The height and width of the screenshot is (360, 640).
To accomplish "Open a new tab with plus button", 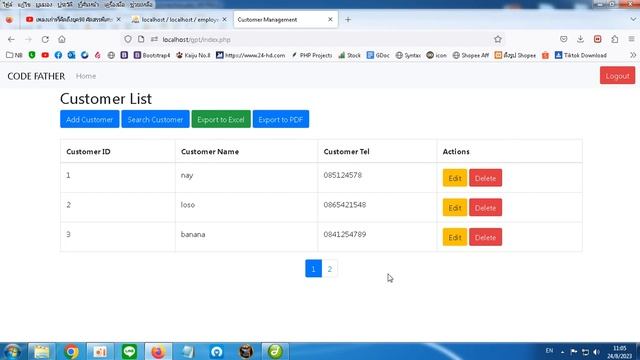I will click(348, 19).
